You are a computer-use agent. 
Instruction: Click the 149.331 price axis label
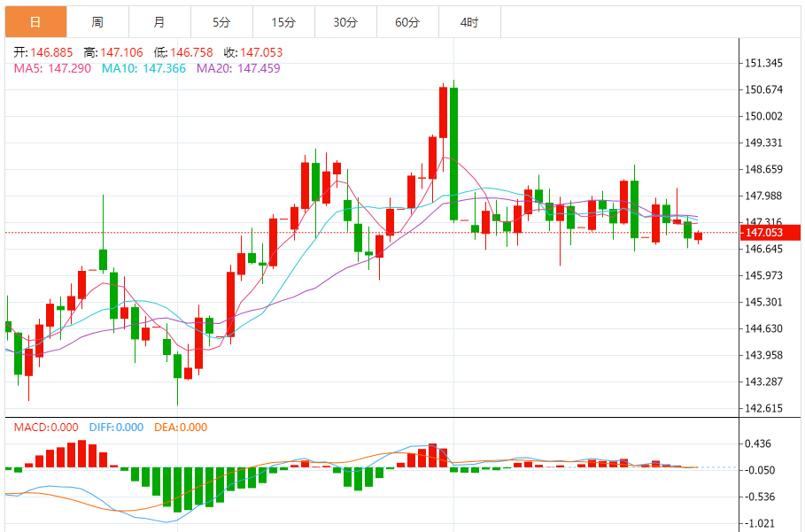(x=764, y=143)
